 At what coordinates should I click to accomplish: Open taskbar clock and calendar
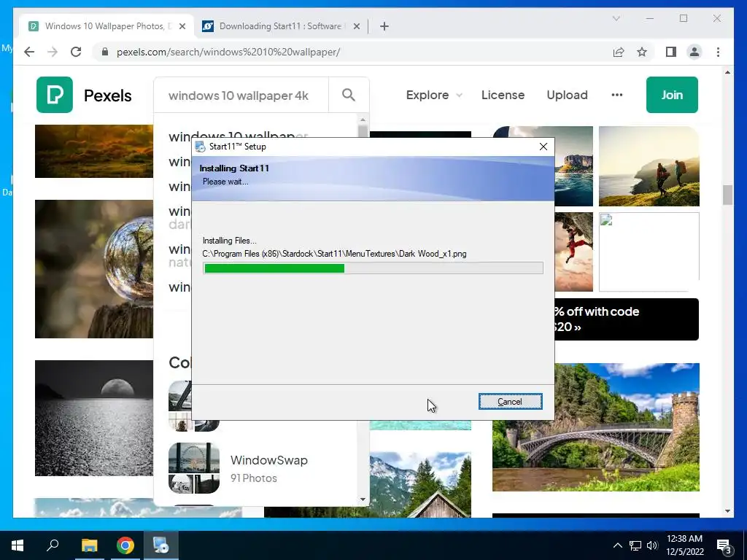[684, 545]
